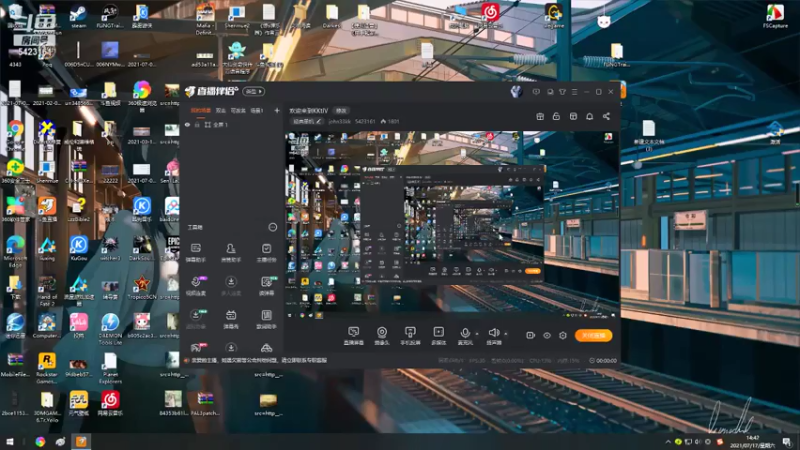
Task: Open the 弹幕秀 TV-icon tool
Action: point(231,319)
